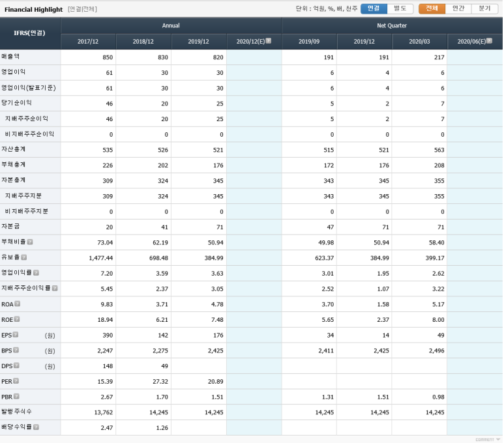
Task: Open help icon next to DPS
Action: coord(16,365)
